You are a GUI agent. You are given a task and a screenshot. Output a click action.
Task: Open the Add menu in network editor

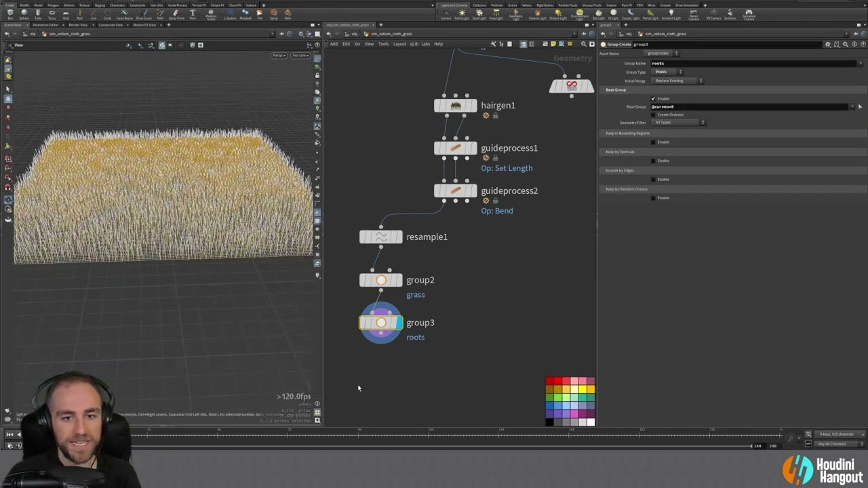click(x=334, y=44)
